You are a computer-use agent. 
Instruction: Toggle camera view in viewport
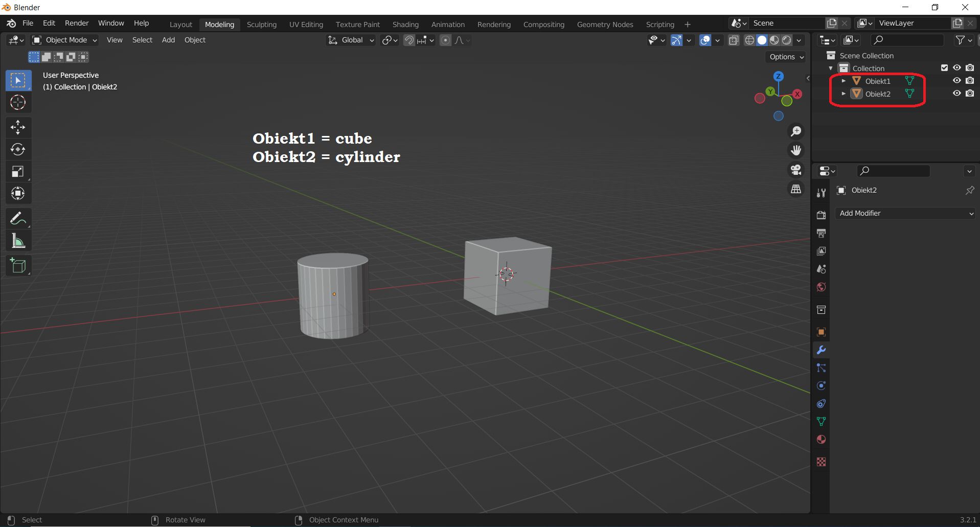pyautogui.click(x=796, y=170)
